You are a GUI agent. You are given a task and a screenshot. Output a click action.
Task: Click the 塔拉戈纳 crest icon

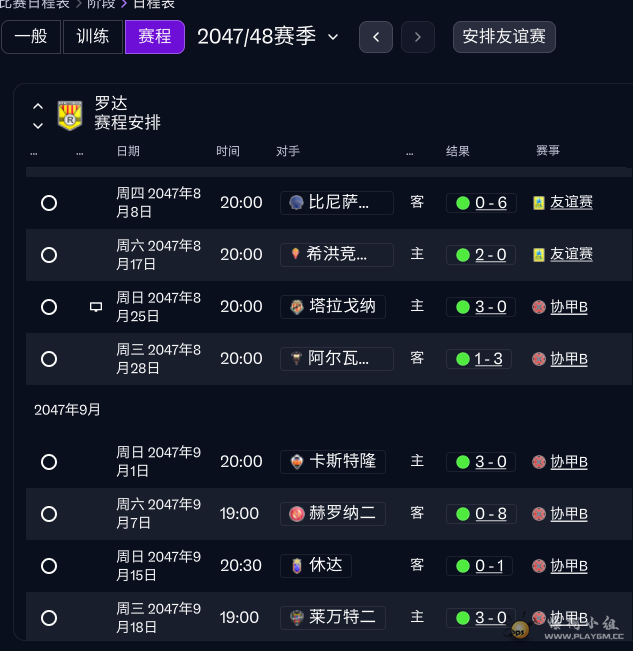[x=297, y=307]
